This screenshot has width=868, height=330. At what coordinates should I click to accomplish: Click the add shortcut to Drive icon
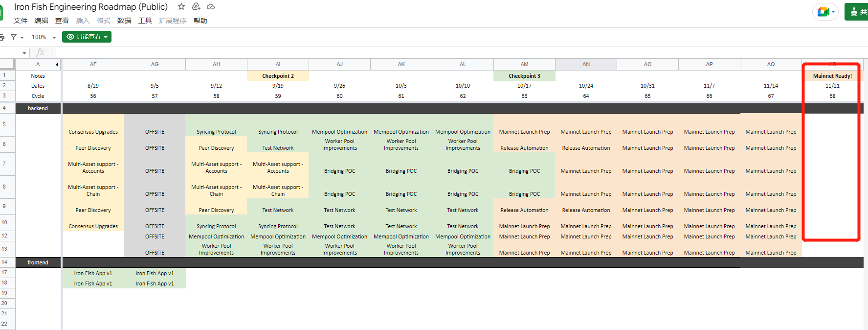click(196, 7)
